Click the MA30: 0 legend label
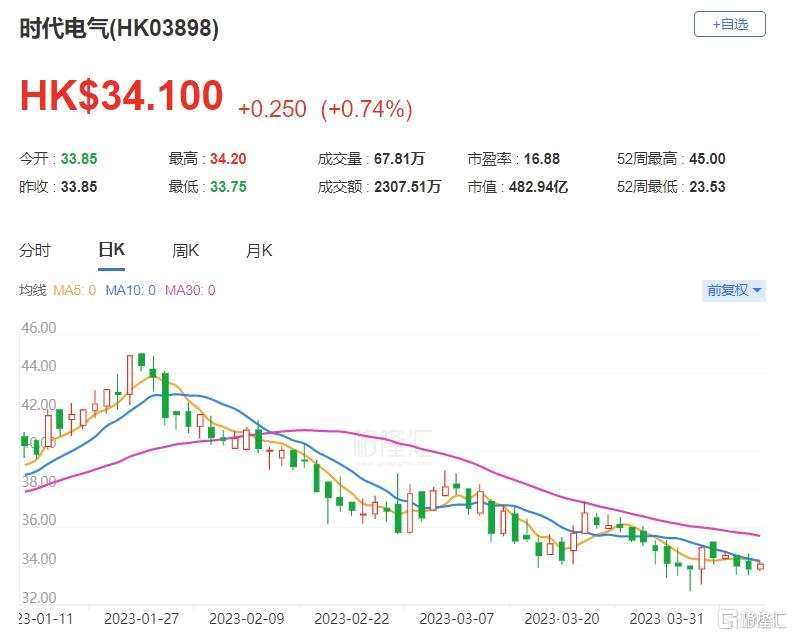 (x=190, y=290)
